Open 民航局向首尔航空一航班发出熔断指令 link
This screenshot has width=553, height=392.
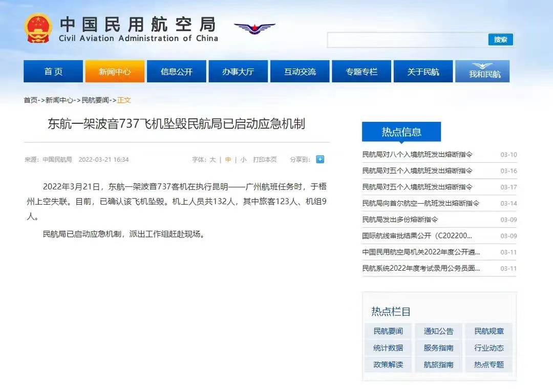click(x=421, y=203)
